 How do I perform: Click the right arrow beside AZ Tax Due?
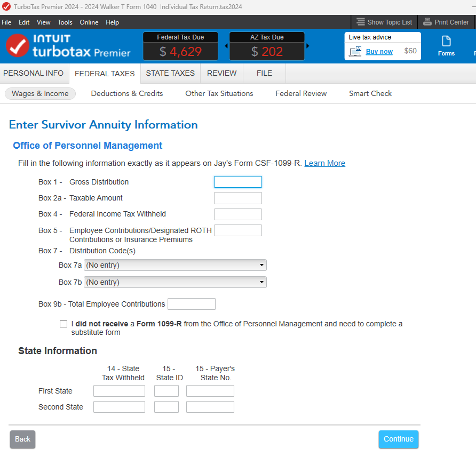tap(307, 46)
